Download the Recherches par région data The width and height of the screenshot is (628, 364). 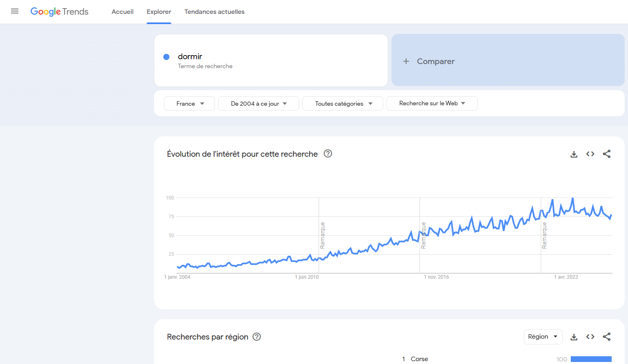coord(574,337)
